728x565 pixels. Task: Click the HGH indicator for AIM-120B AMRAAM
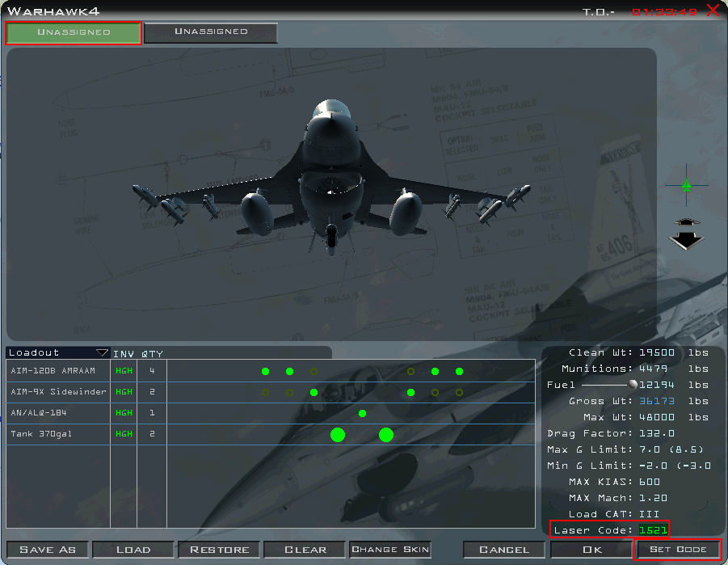[123, 371]
